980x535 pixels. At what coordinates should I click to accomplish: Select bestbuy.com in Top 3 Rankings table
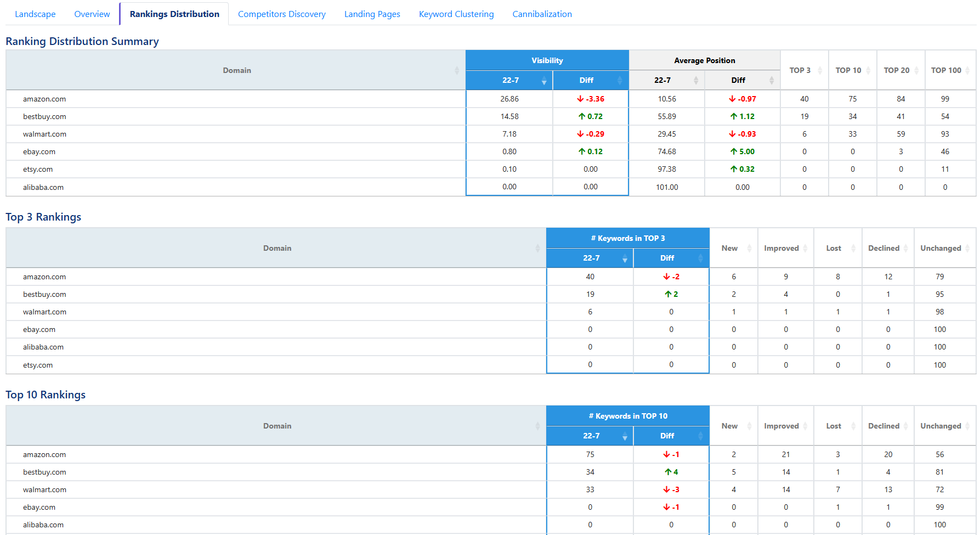tap(44, 295)
